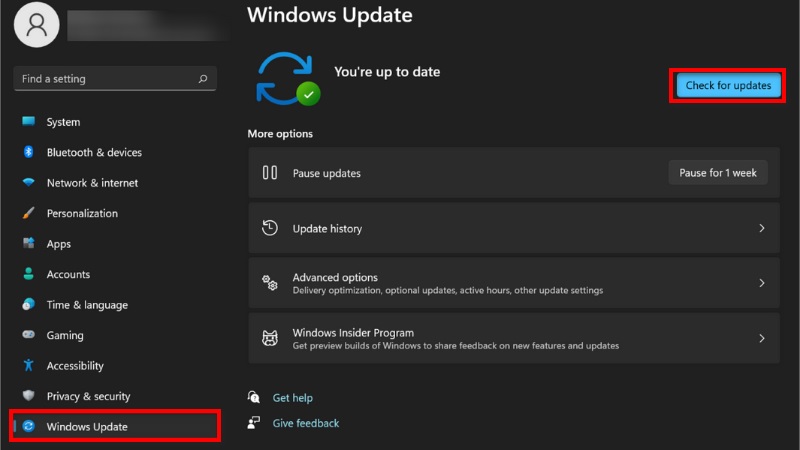
Task: Open Windows Insider Program row
Action: [x=514, y=338]
